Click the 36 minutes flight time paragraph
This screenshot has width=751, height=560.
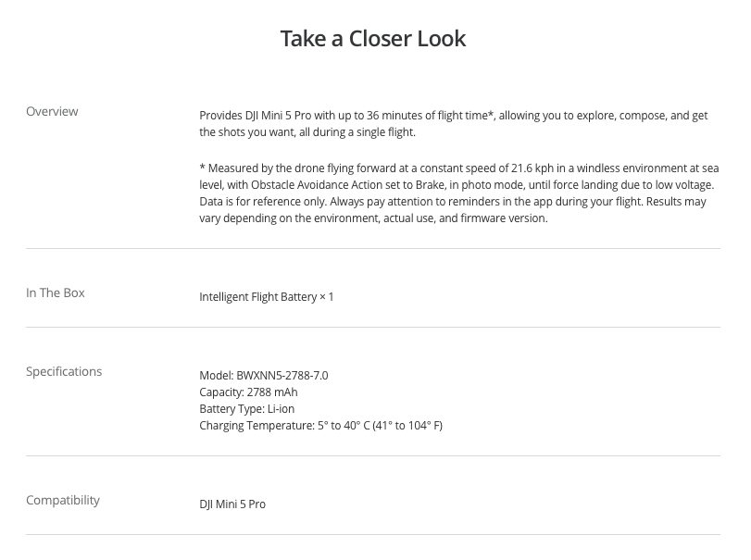pyautogui.click(x=454, y=123)
